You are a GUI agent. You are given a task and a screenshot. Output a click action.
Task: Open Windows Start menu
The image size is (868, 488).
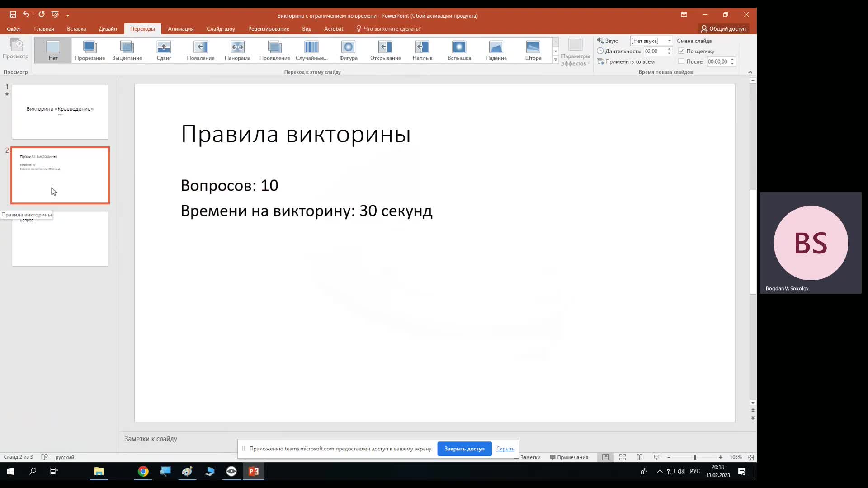tap(11, 471)
